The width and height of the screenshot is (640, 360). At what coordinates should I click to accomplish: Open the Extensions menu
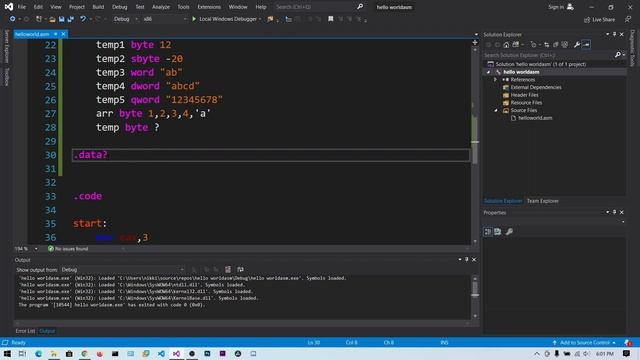pyautogui.click(x=209, y=7)
